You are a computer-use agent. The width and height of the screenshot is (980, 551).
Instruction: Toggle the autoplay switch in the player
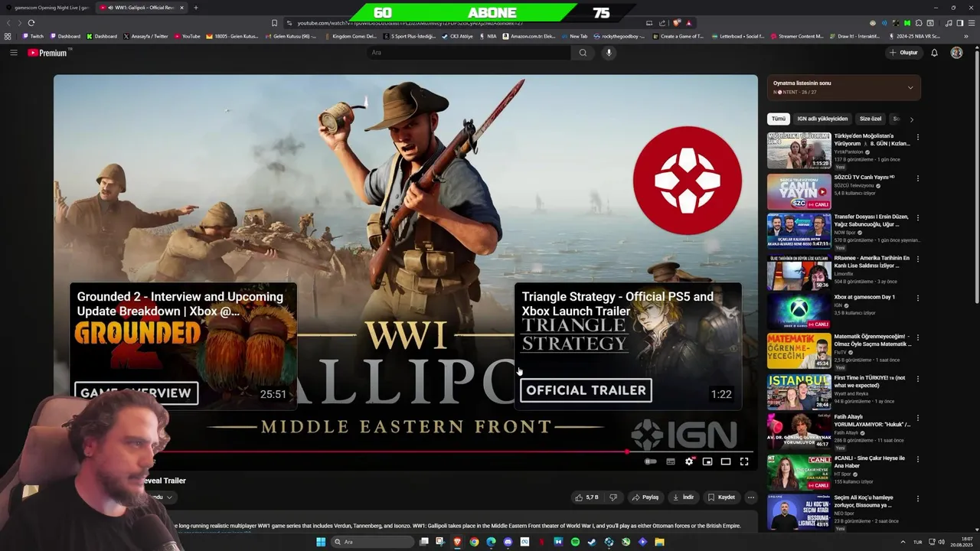(x=651, y=461)
